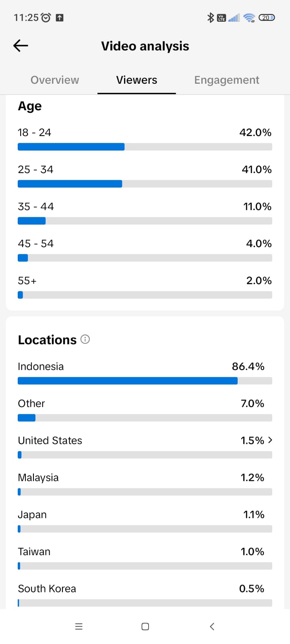Screen dimensions: 290x644
Task: Expand United States location details chevron
Action: pyautogui.click(x=270, y=440)
